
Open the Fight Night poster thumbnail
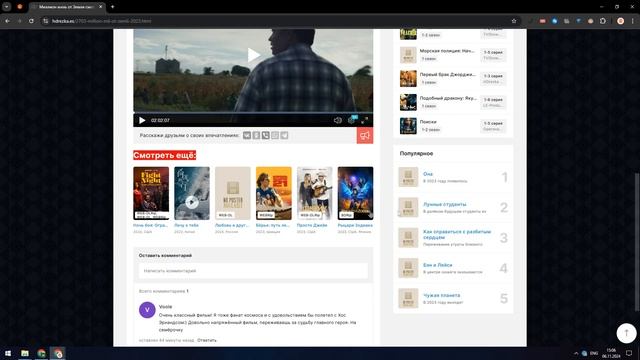(151, 193)
